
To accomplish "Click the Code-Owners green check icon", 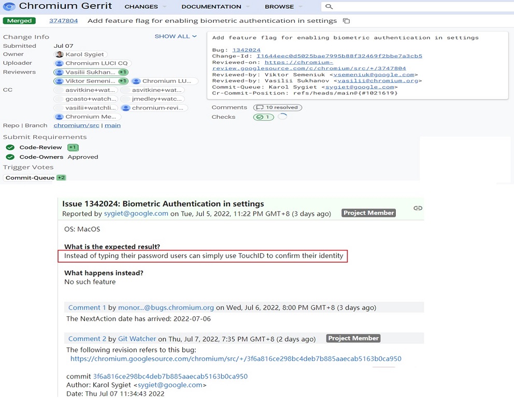I will coord(10,157).
